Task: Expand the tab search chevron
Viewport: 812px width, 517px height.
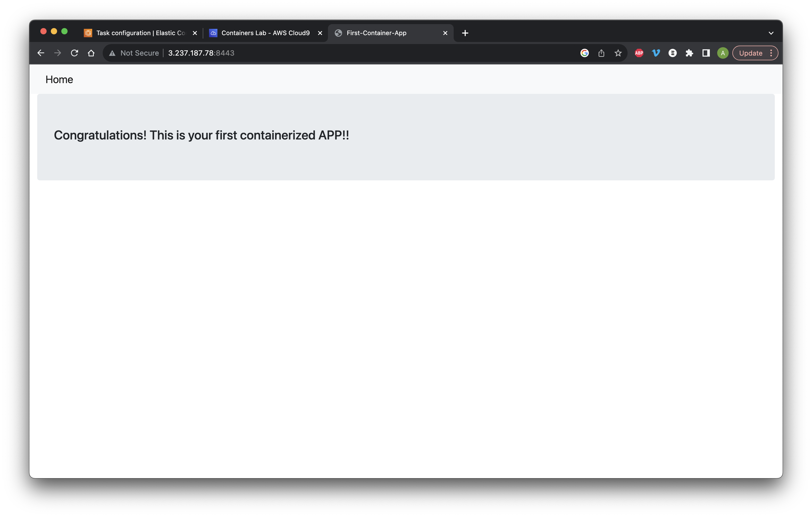Action: (x=771, y=33)
